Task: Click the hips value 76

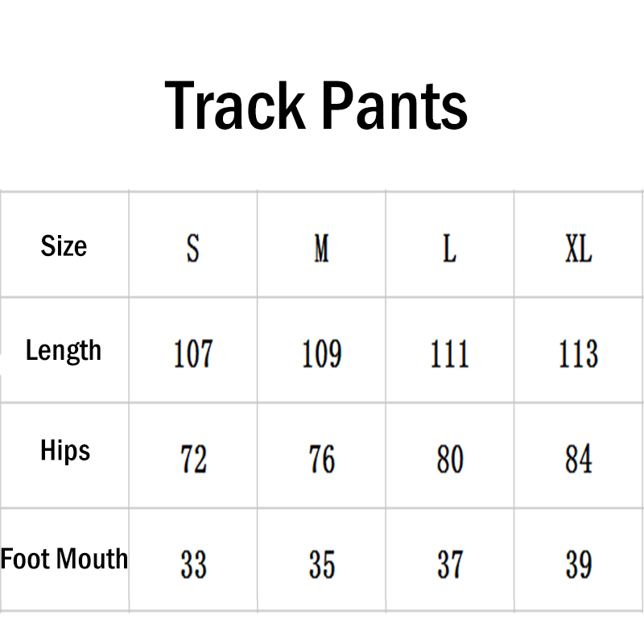Action: pos(321,460)
